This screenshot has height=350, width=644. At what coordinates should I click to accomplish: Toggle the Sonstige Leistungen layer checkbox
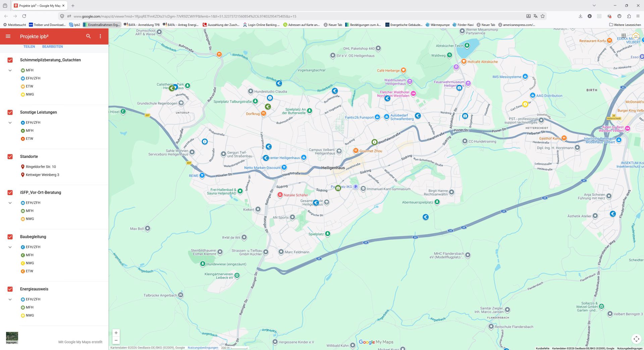click(10, 112)
